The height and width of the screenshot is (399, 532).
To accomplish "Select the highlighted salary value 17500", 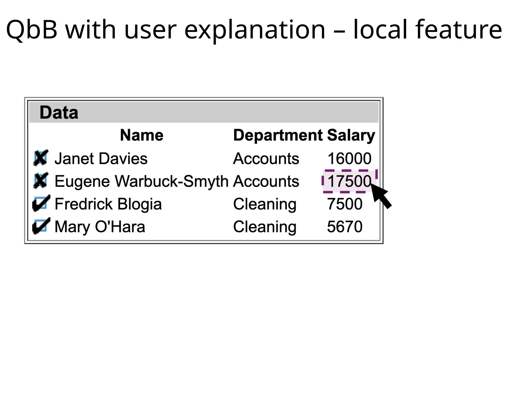I will click(x=349, y=181).
